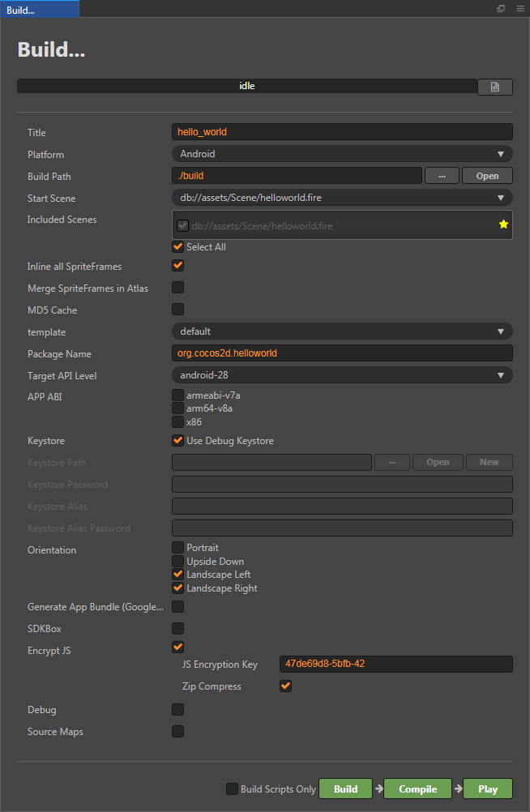
Task: Toggle Use Debug Keystore checkbox
Action: click(x=177, y=440)
